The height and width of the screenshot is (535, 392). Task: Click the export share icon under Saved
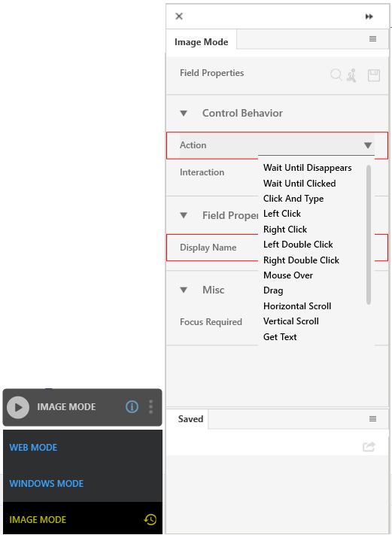click(369, 447)
